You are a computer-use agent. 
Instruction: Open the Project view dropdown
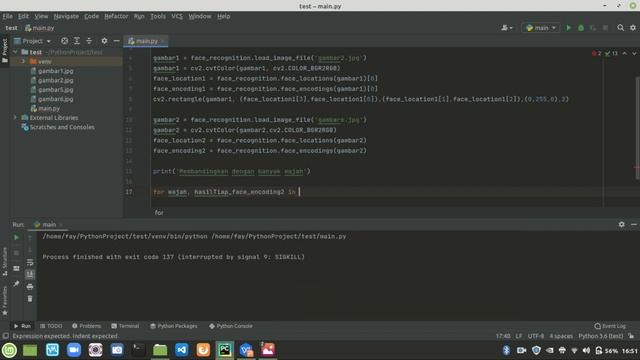click(x=33, y=41)
